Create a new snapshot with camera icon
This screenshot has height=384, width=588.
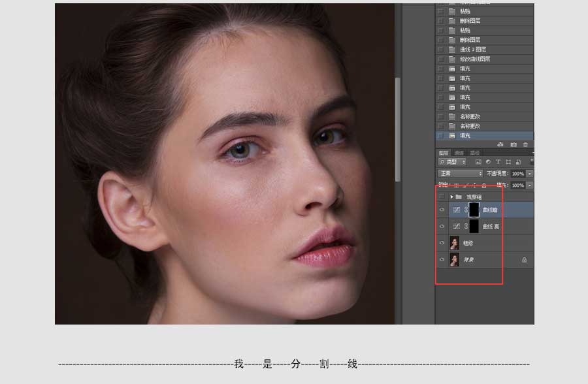(x=514, y=144)
